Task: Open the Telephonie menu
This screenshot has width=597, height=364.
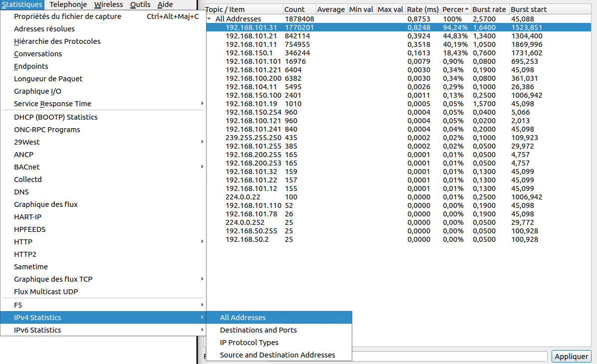Action: (x=68, y=4)
